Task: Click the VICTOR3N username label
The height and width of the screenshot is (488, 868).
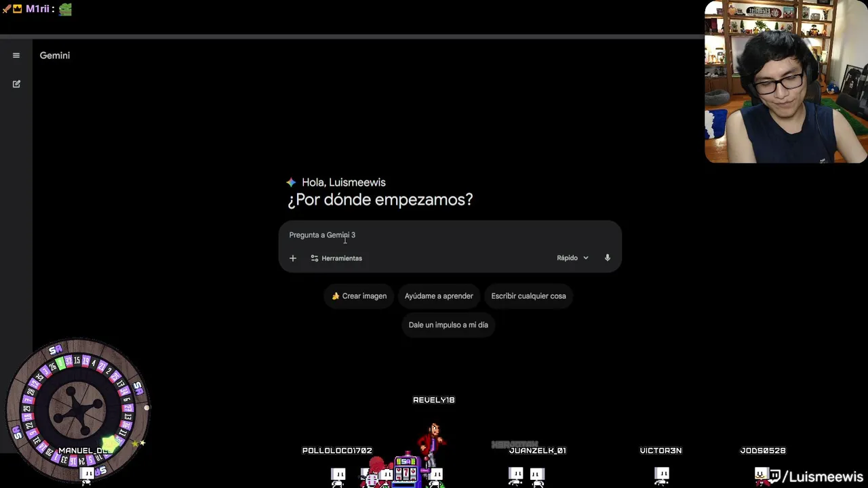Action: tap(661, 451)
